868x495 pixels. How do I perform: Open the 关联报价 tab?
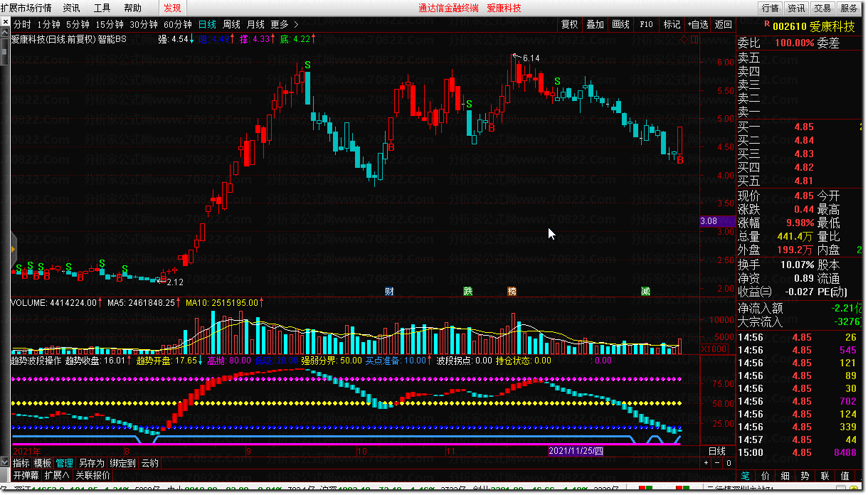click(93, 475)
